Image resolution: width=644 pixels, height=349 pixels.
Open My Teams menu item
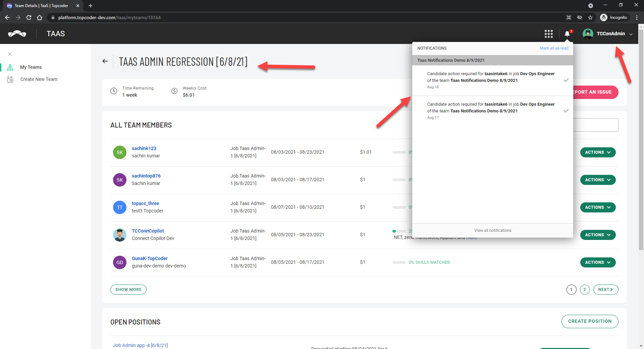[x=31, y=67]
